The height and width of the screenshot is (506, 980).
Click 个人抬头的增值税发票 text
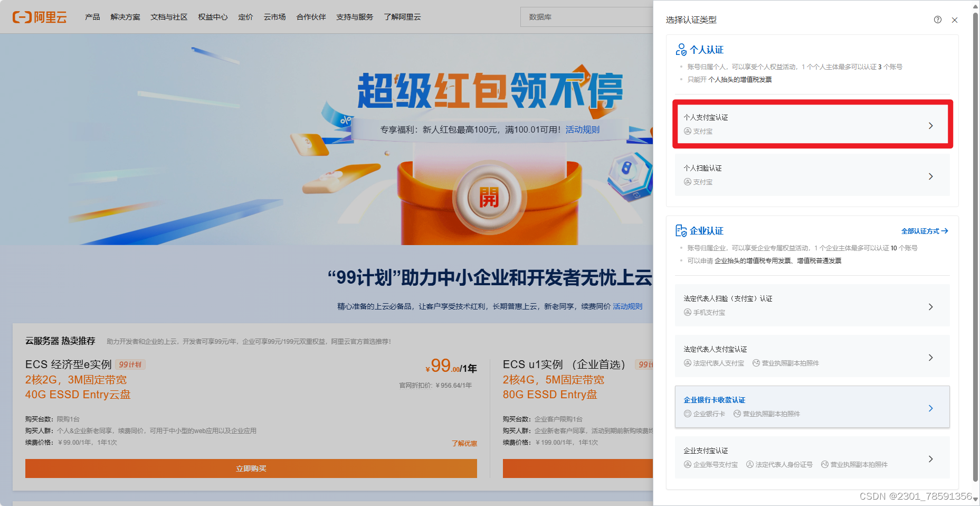coord(740,79)
